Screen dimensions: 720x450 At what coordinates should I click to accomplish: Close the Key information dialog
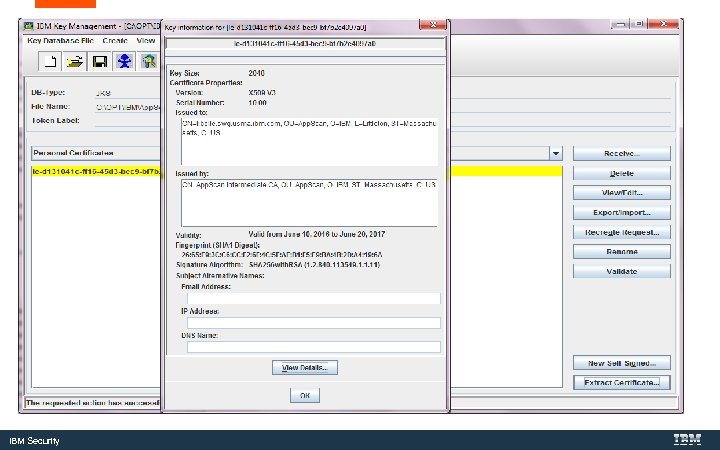click(x=433, y=25)
